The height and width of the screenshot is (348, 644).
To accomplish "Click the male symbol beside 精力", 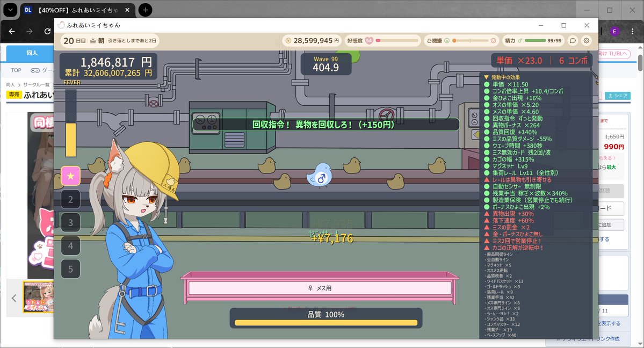I will (x=520, y=41).
